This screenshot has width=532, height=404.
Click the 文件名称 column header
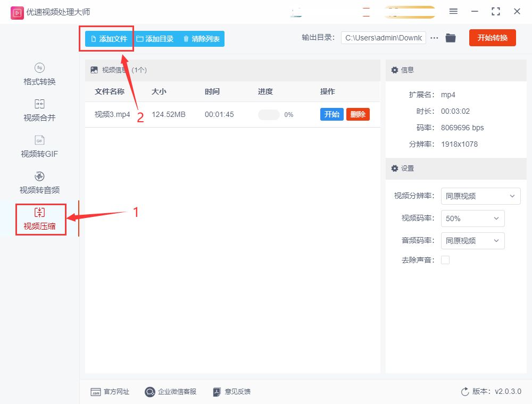pyautogui.click(x=109, y=91)
